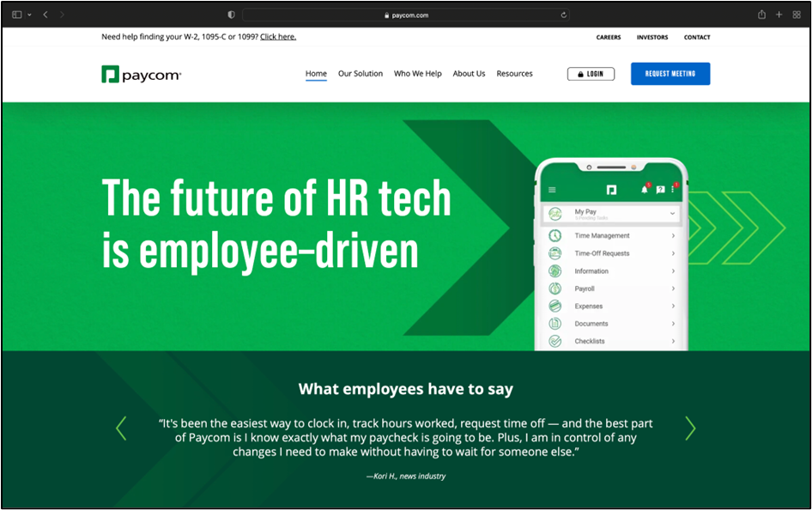Open the Careers link
This screenshot has height=510, width=812.
pyautogui.click(x=609, y=37)
